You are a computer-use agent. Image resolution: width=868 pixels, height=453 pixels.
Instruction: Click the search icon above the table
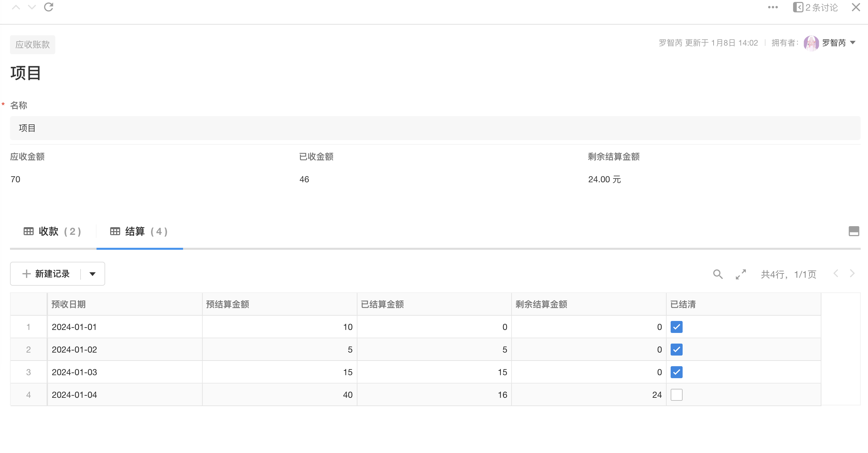click(x=718, y=274)
